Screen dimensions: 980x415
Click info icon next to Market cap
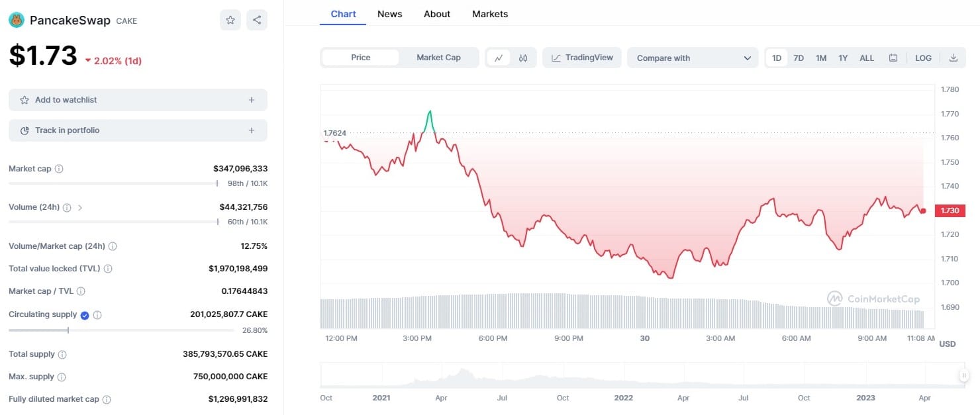(x=59, y=169)
